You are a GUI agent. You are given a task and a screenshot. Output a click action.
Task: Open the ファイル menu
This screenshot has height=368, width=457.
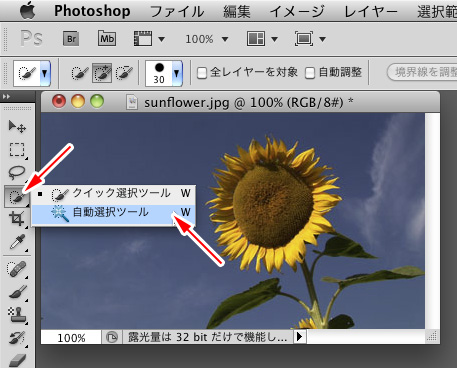tap(177, 11)
